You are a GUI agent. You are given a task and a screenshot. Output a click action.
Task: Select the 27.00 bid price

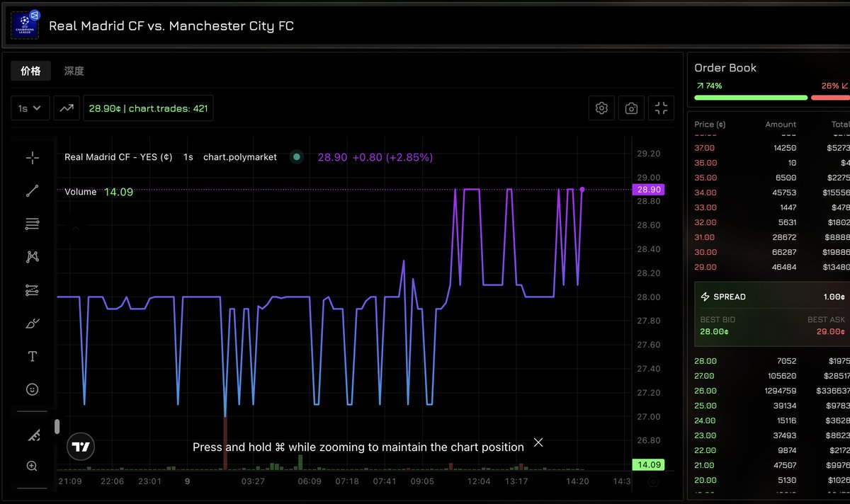pyautogui.click(x=705, y=376)
